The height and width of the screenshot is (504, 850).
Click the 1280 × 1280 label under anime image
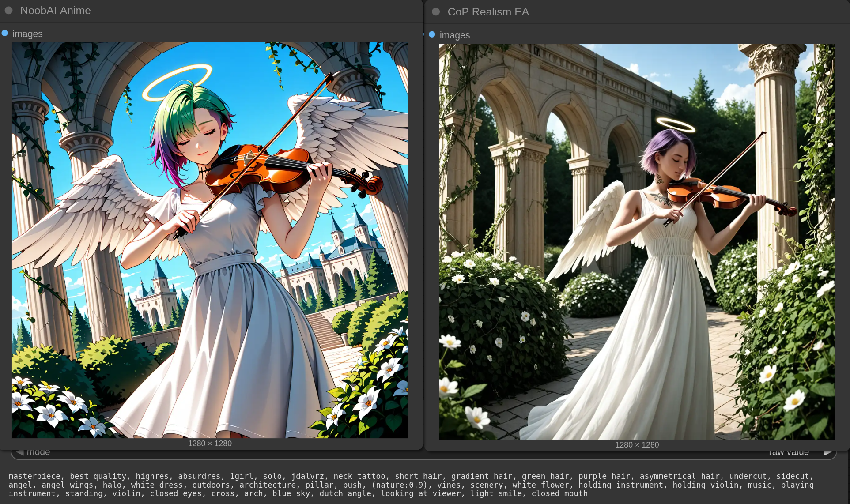[x=210, y=444]
